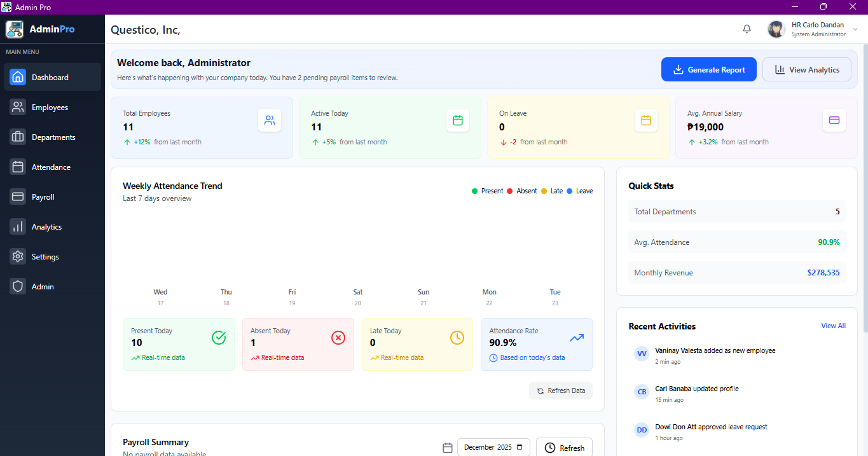Open the Dashboard menu item
The height and width of the screenshot is (456, 868).
(52, 77)
